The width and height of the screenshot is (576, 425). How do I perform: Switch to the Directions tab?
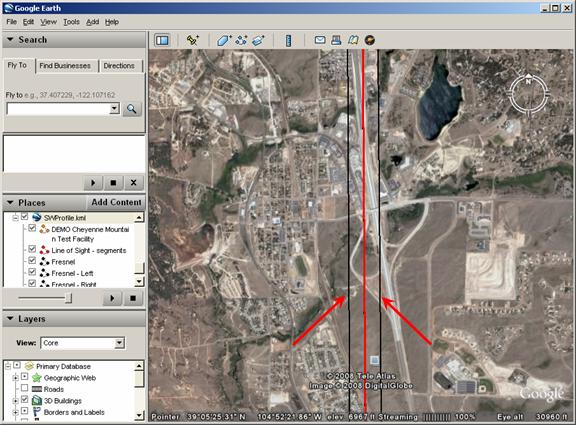(119, 66)
